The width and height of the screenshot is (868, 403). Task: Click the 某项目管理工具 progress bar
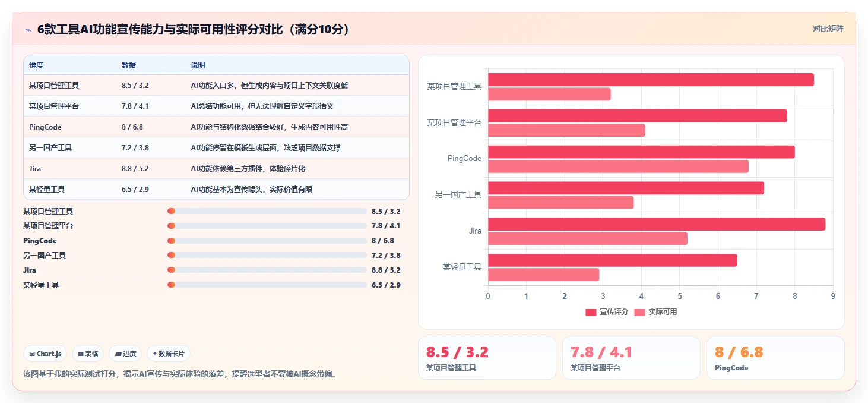[x=267, y=211]
